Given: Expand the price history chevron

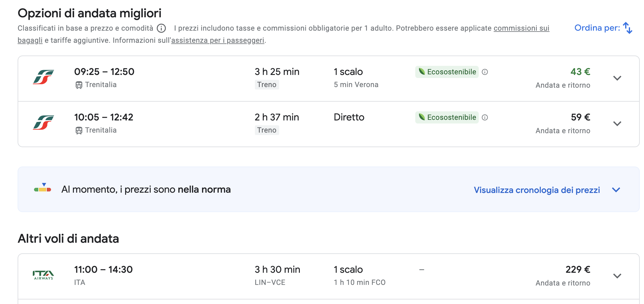Looking at the screenshot, I should 616,190.
